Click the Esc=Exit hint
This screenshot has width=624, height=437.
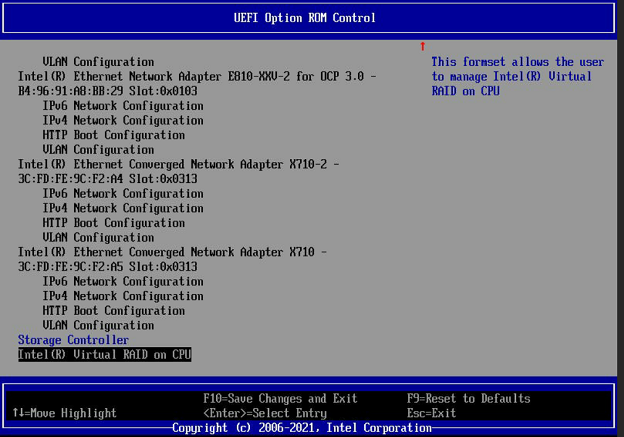431,413
